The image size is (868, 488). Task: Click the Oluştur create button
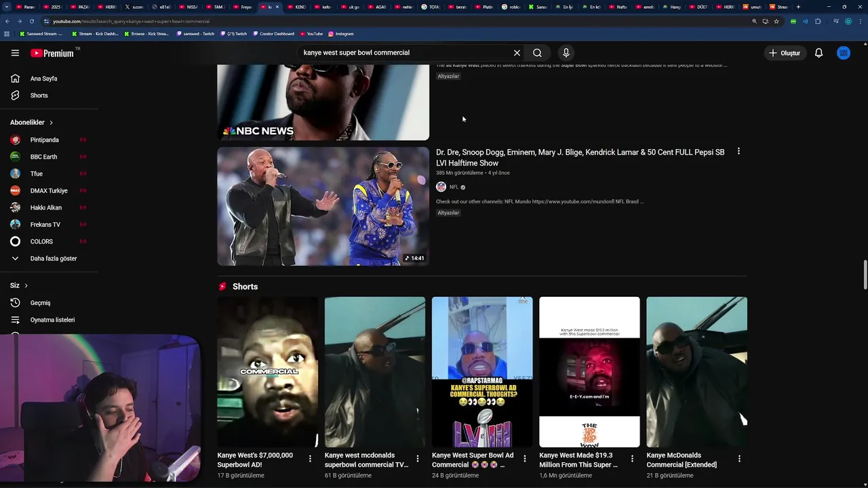pos(784,53)
